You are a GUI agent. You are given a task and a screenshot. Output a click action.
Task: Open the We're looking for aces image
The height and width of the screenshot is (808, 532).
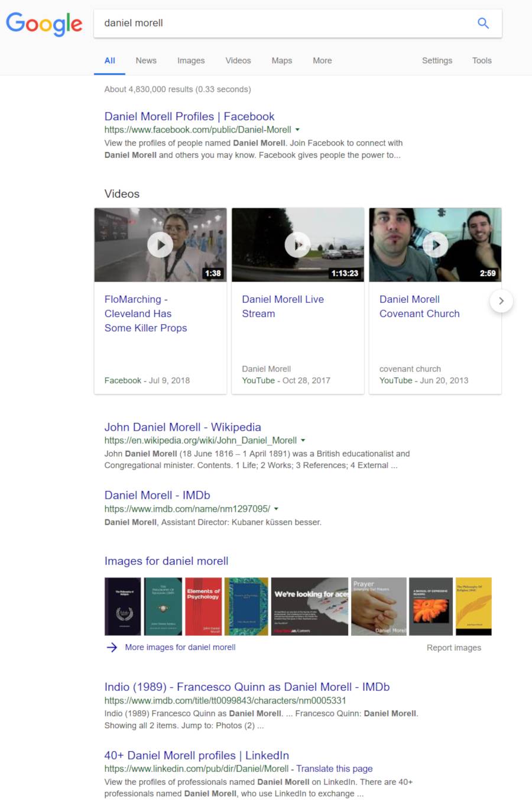[x=310, y=606]
